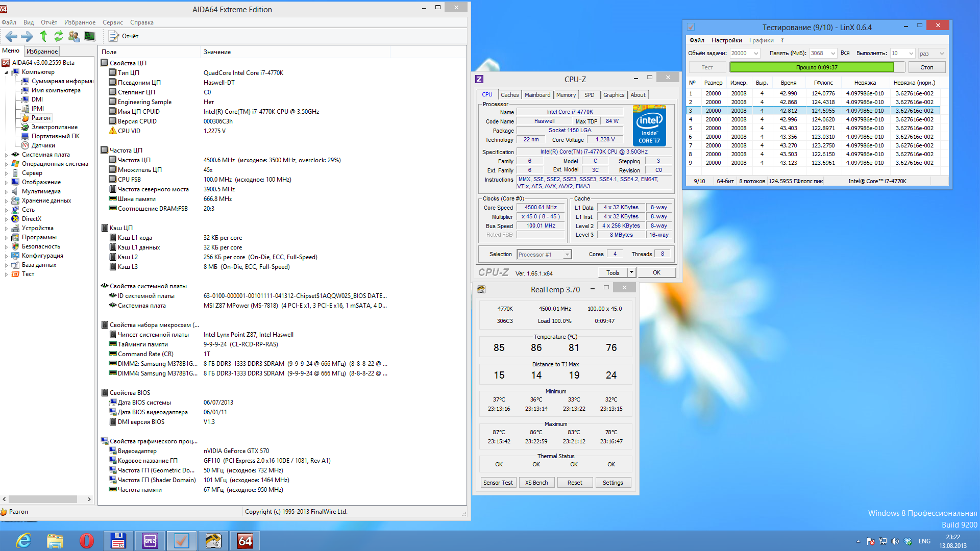980x551 pixels.
Task: Open the users/community toolbar icon
Action: click(x=74, y=36)
